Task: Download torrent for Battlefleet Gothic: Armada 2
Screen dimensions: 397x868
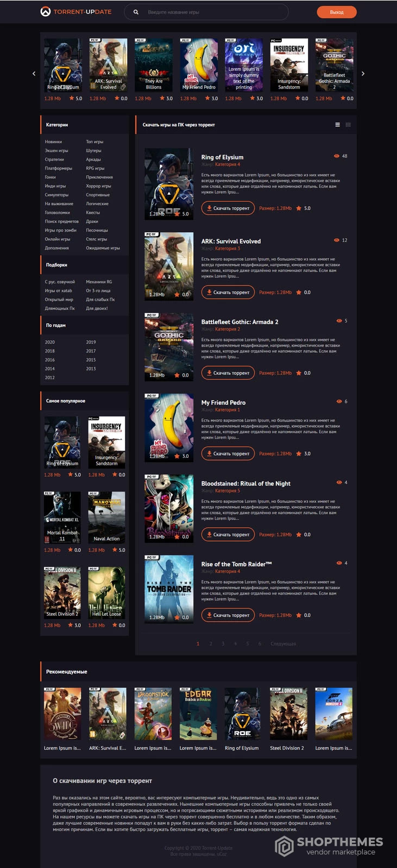Action: pos(228,373)
